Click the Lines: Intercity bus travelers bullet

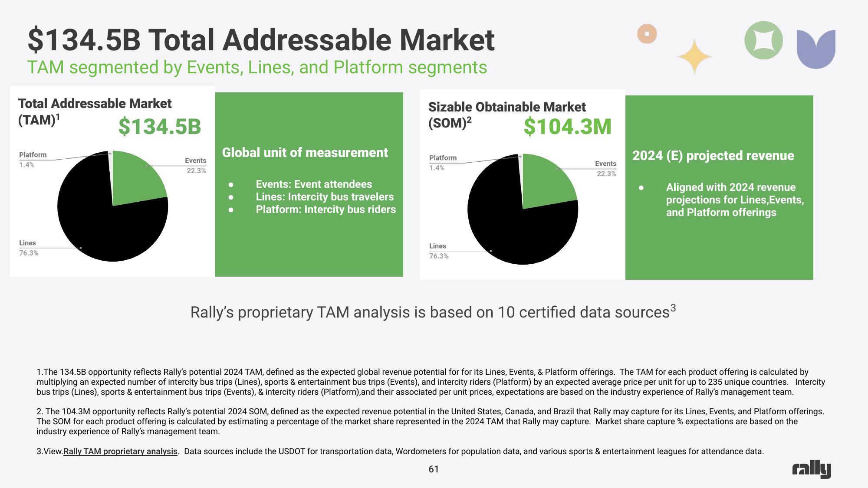tap(325, 197)
